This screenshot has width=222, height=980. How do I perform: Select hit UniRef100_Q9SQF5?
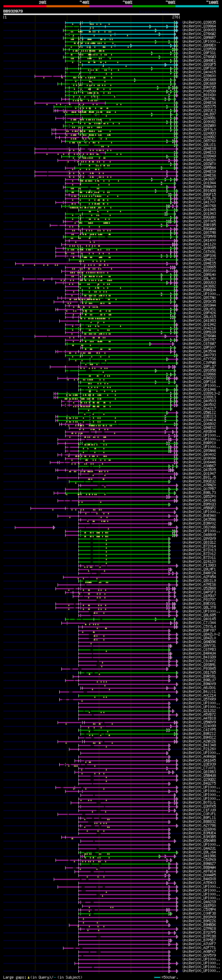pyautogui.click(x=199, y=65)
